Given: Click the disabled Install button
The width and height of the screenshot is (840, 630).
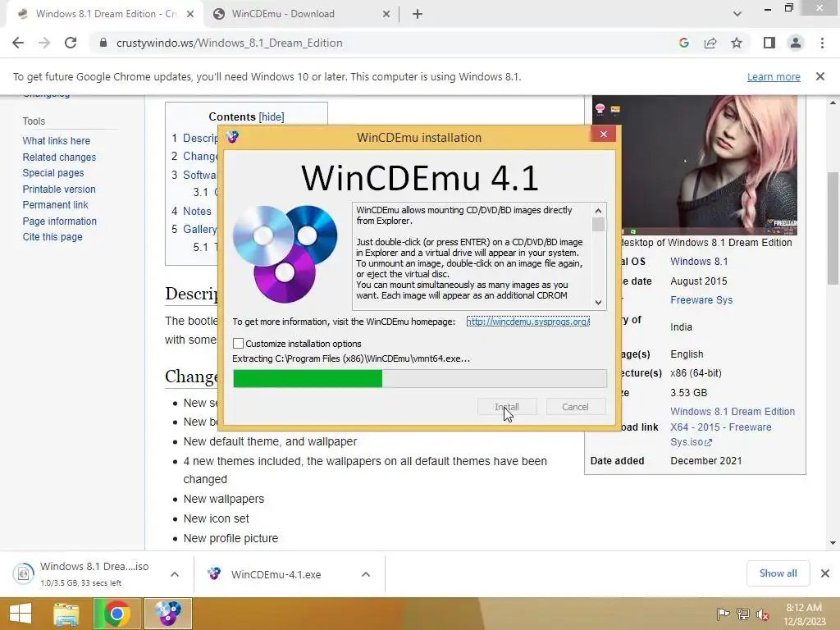Looking at the screenshot, I should pos(507,407).
